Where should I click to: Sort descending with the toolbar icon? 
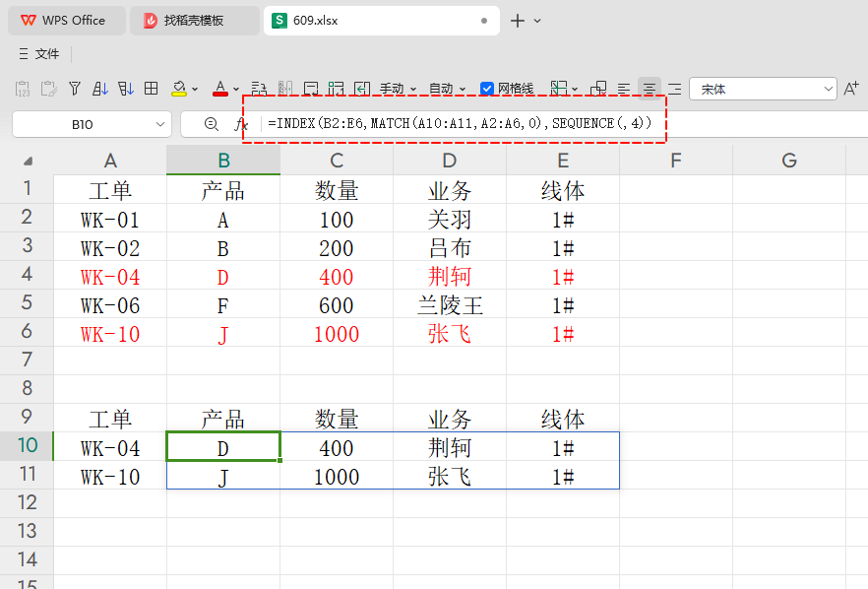point(126,89)
